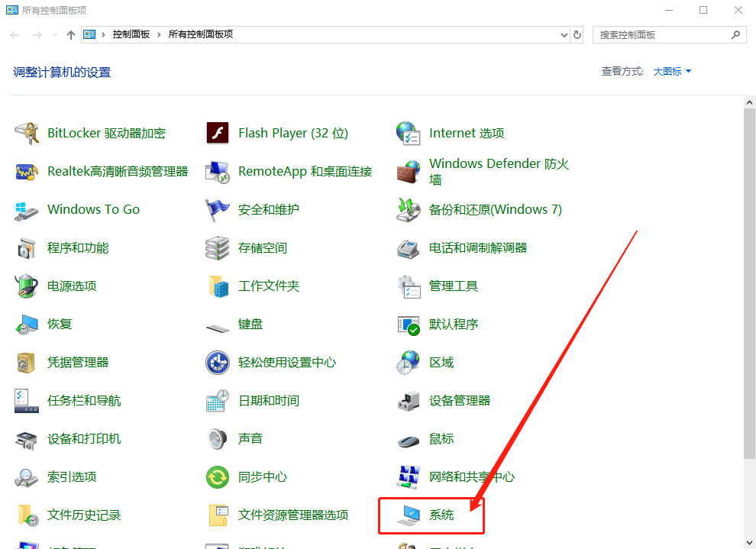The height and width of the screenshot is (549, 756).
Task: Open 电源选项 battery icon
Action: (27, 286)
